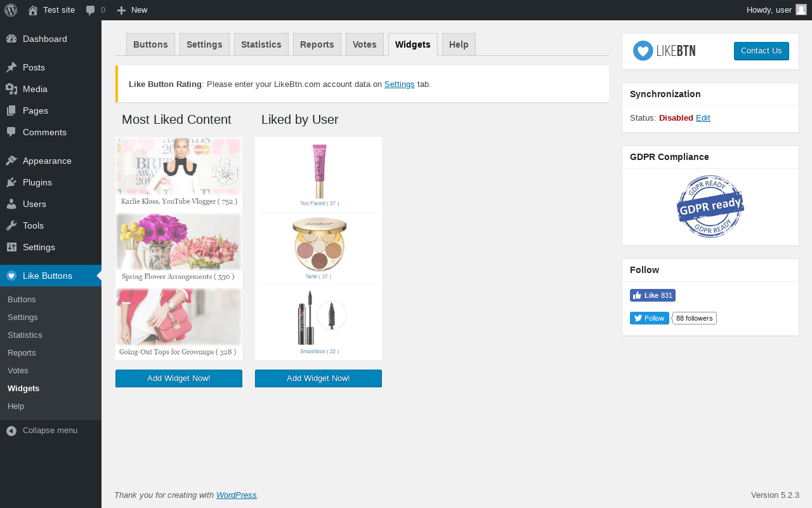This screenshot has height=508, width=812.
Task: Click the Twitter Follow button
Action: [650, 318]
